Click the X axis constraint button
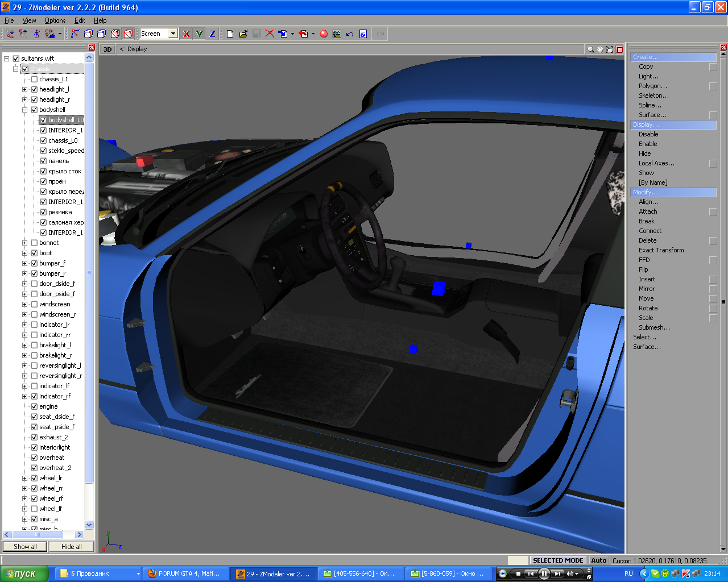 (186, 34)
